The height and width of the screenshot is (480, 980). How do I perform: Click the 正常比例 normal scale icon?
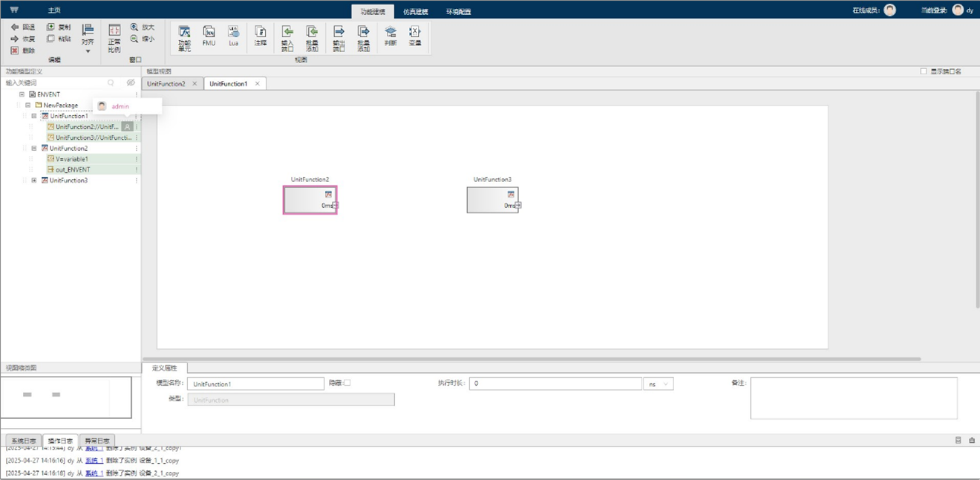[x=114, y=36]
